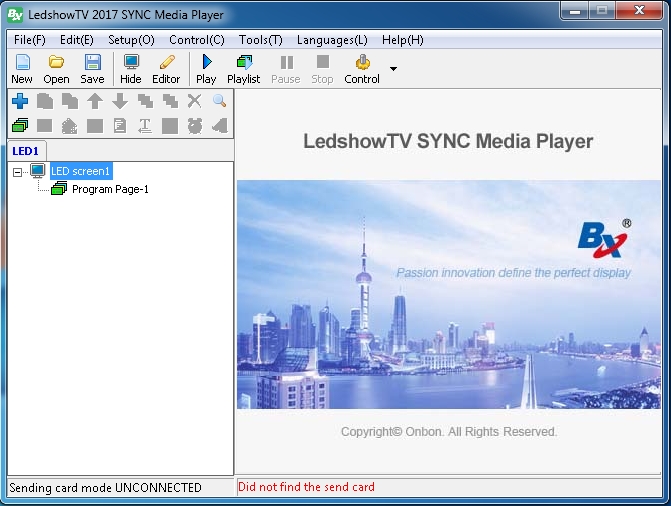Open the Languages(L) menu

click(x=332, y=40)
